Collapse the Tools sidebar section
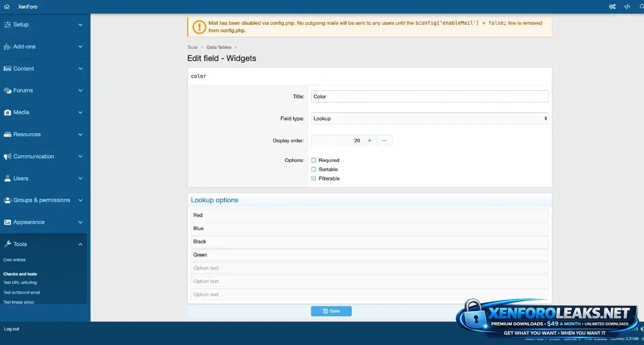Screen dimensions: 644x345 click(80, 245)
